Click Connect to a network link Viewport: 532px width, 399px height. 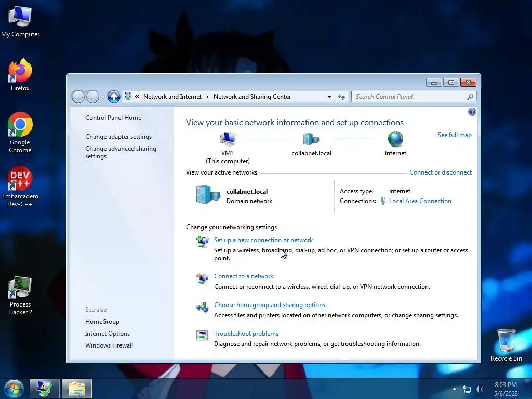coord(244,276)
